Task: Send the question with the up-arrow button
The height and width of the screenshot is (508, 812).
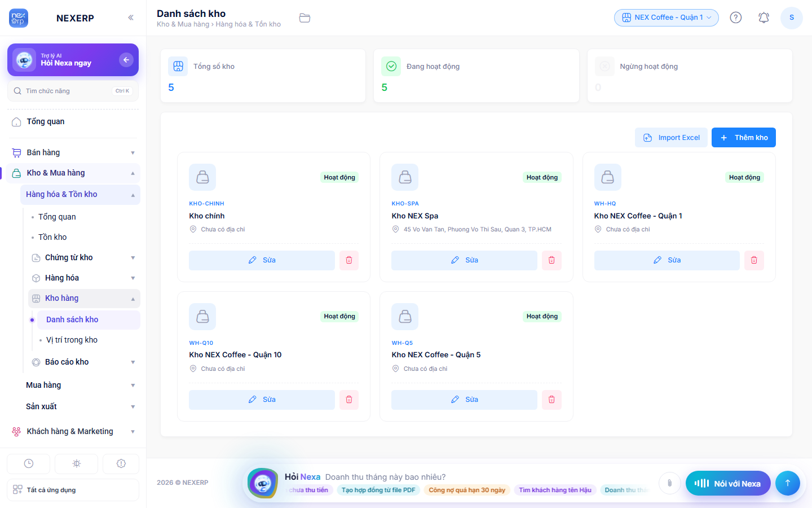Action: pyautogui.click(x=788, y=483)
